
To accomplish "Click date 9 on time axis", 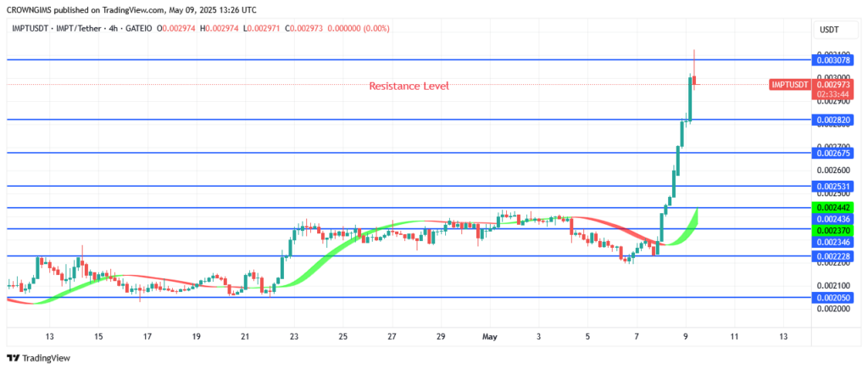I will [685, 337].
